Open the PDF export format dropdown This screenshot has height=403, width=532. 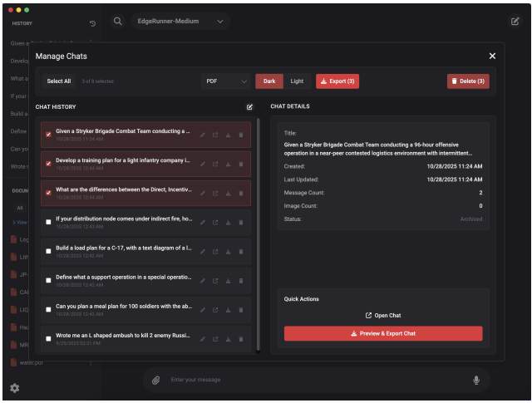225,81
